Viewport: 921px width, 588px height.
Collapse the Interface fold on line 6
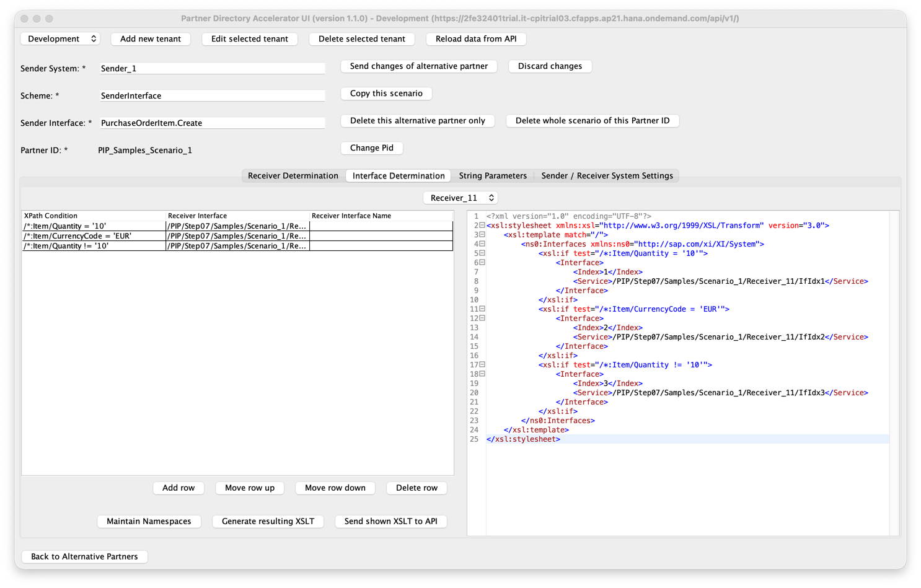[482, 263]
